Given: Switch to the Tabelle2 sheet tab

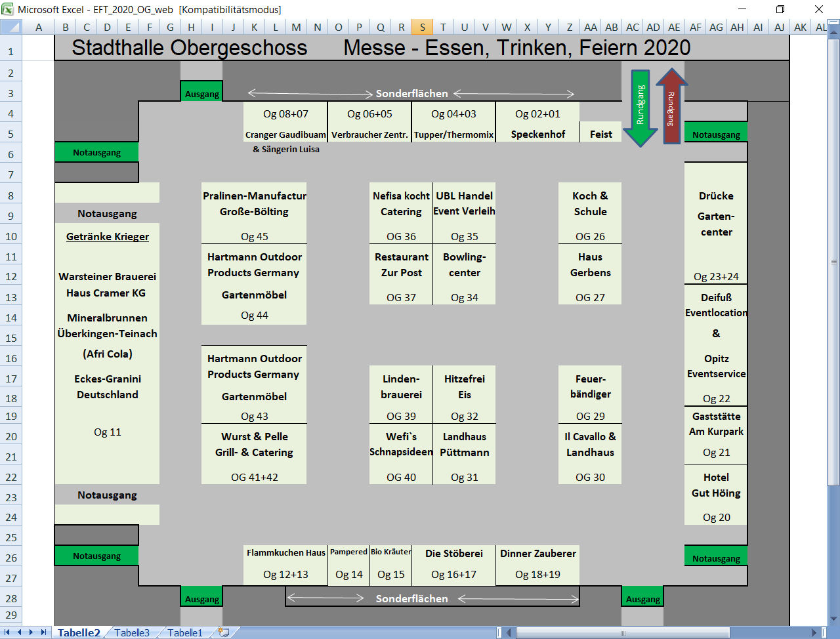Looking at the screenshot, I should coord(79,633).
